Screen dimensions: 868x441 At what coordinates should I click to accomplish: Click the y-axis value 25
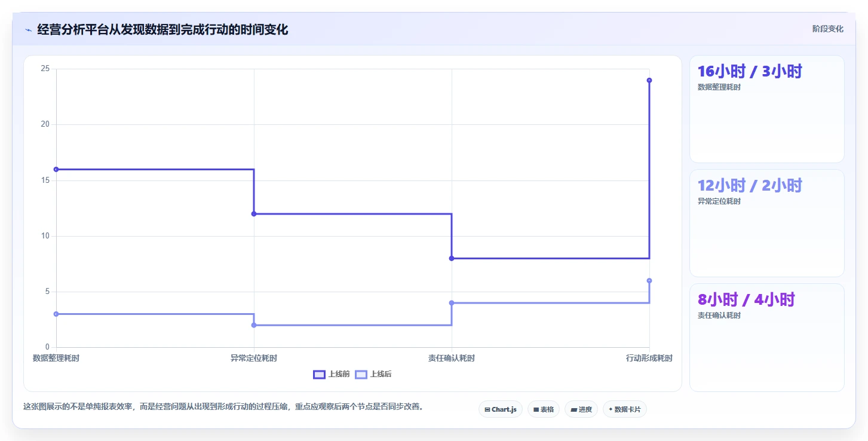pos(45,69)
